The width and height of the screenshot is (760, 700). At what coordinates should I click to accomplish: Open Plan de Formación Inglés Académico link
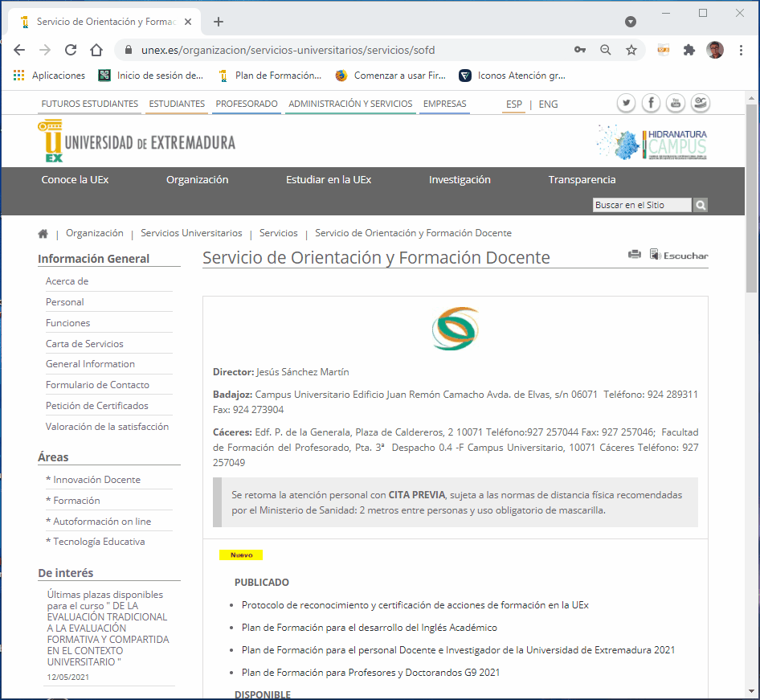coord(369,628)
